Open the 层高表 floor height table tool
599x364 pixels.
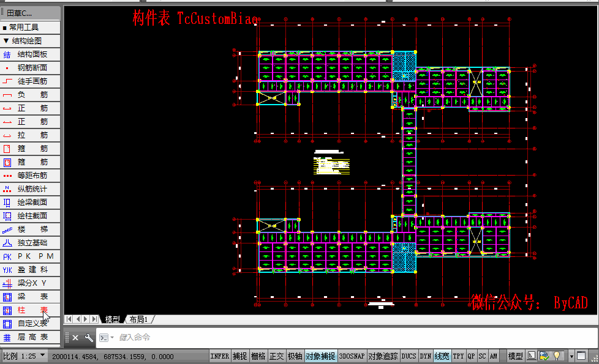pyautogui.click(x=30, y=337)
